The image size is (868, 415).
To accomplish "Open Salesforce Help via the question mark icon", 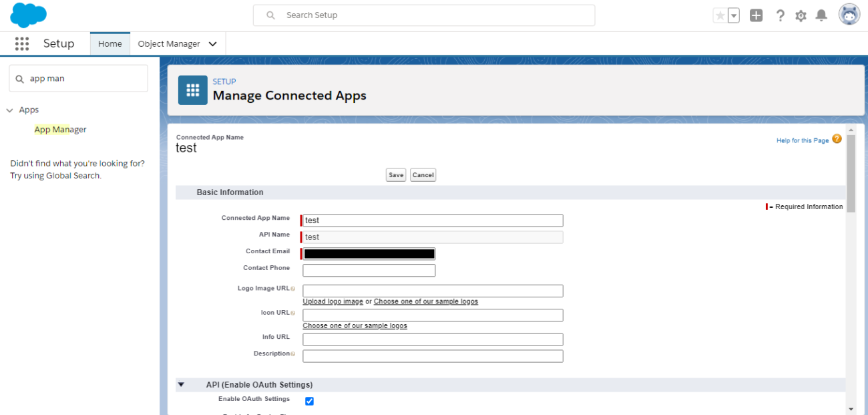I will pyautogui.click(x=780, y=15).
